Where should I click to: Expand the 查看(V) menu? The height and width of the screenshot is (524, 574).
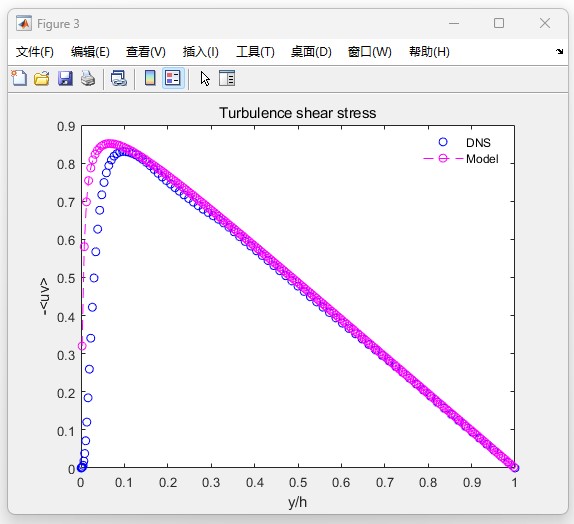point(146,52)
